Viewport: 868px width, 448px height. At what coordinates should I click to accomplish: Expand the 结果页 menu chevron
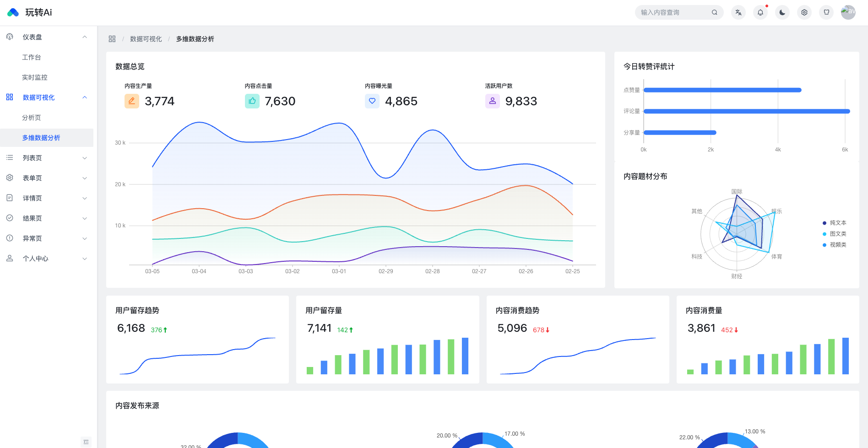pos(85,218)
